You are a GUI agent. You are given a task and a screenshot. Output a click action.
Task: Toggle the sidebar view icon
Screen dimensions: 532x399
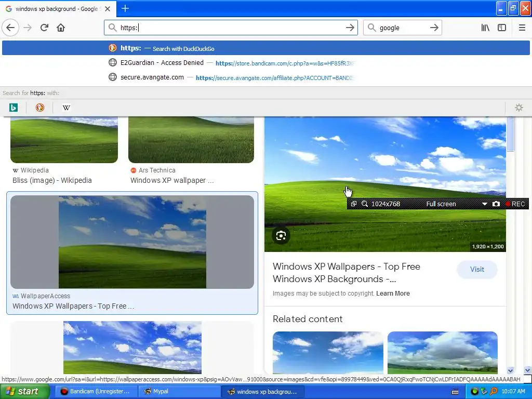point(502,28)
